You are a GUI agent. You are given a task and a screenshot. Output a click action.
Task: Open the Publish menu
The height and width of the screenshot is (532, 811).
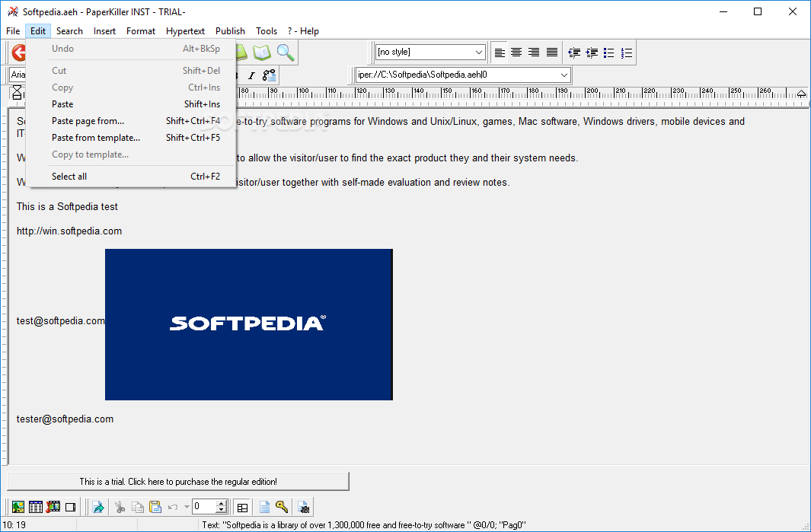(x=230, y=31)
